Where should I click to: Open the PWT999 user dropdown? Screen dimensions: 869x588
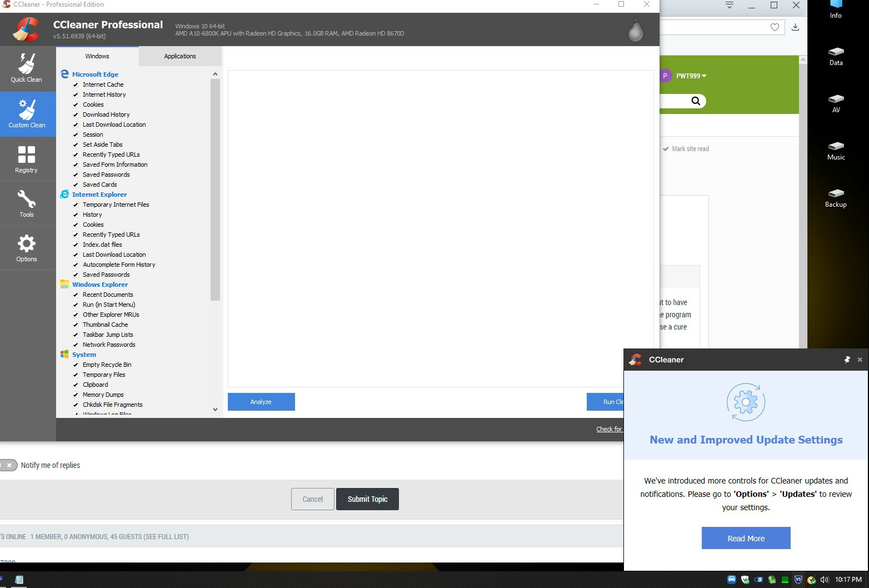coord(691,76)
